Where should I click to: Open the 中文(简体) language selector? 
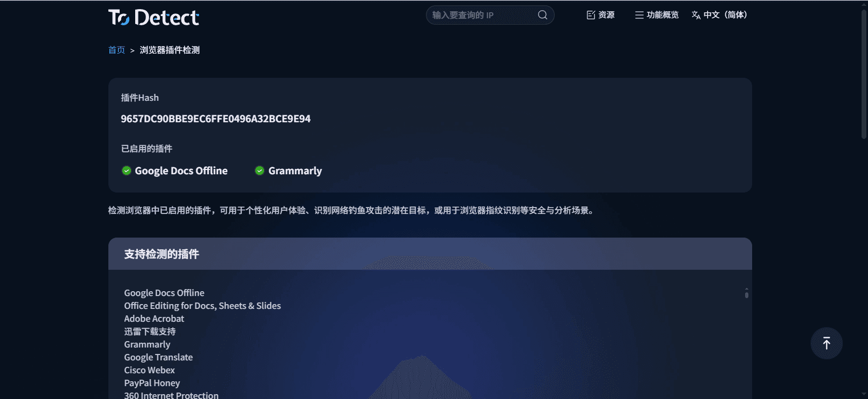point(719,15)
